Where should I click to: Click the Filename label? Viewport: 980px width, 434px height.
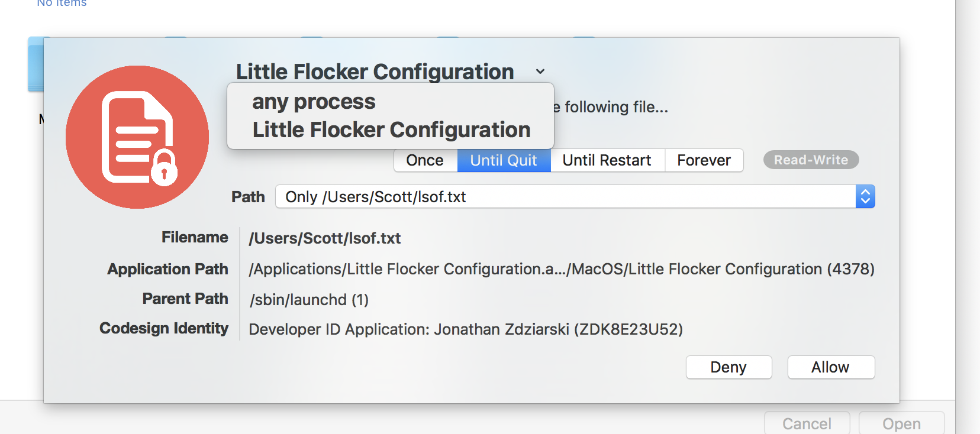click(x=195, y=237)
